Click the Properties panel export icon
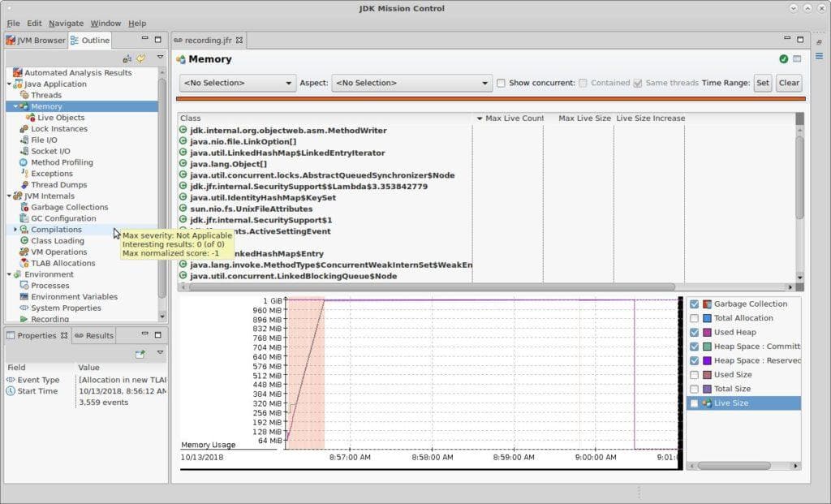The width and height of the screenshot is (831, 504). 140,354
